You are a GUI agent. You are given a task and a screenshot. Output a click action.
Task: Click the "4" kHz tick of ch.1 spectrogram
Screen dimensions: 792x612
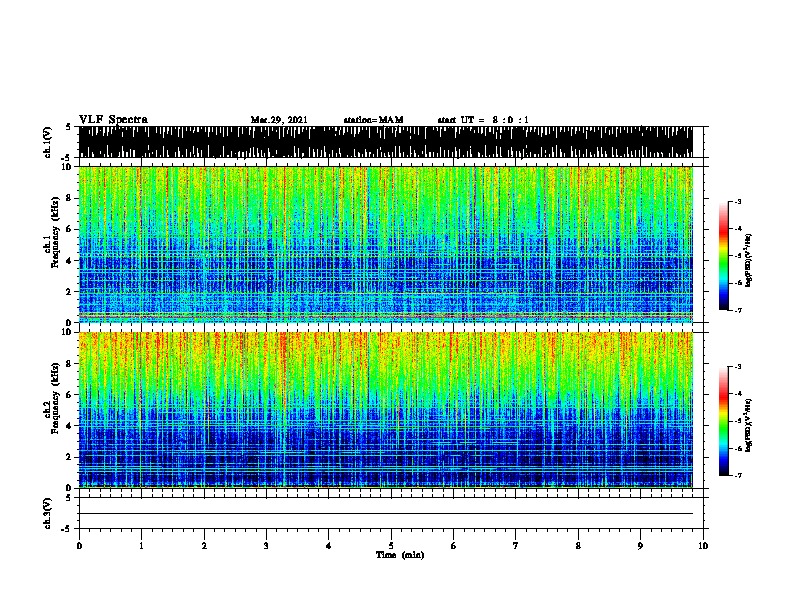tap(69, 261)
